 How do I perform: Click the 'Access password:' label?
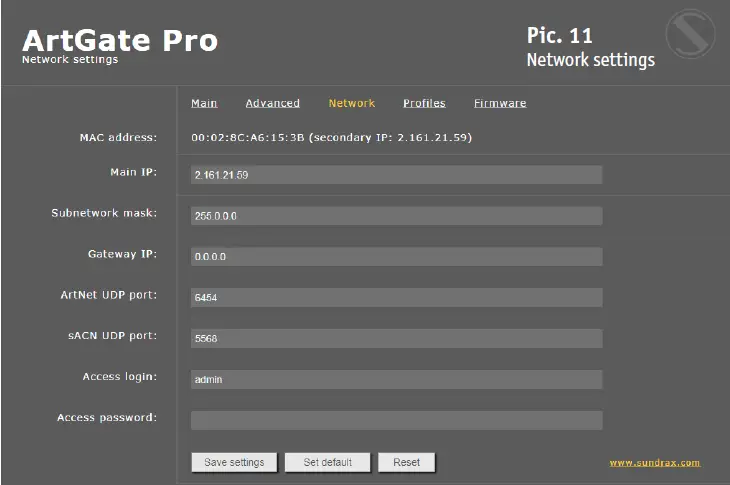[107, 418]
